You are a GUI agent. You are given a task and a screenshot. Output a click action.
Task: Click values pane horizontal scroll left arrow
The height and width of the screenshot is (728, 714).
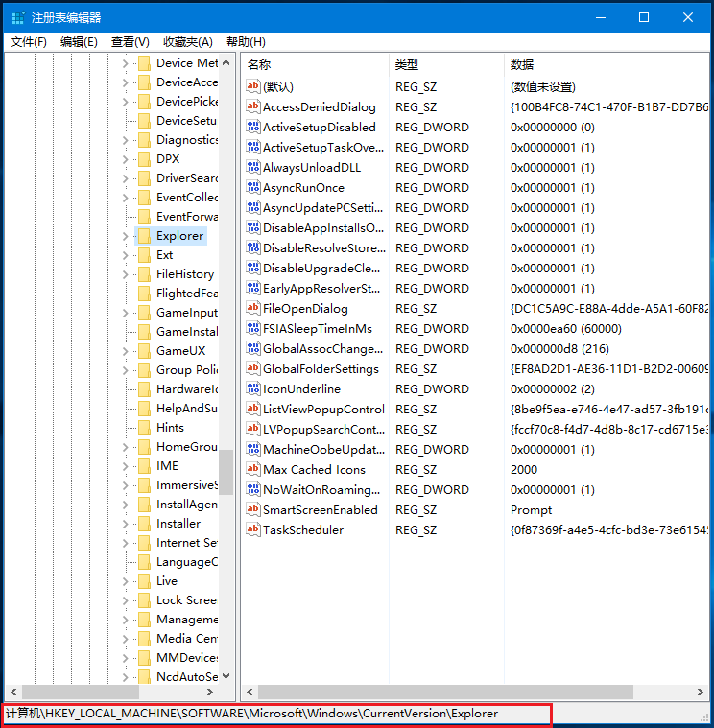coord(250,692)
